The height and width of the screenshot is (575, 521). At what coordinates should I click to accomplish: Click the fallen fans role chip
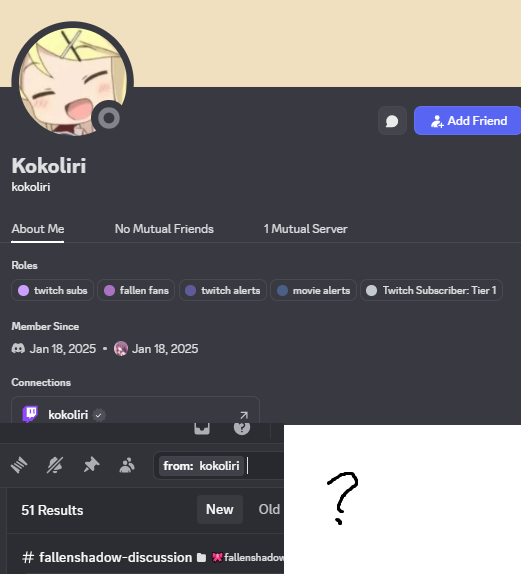(136, 290)
